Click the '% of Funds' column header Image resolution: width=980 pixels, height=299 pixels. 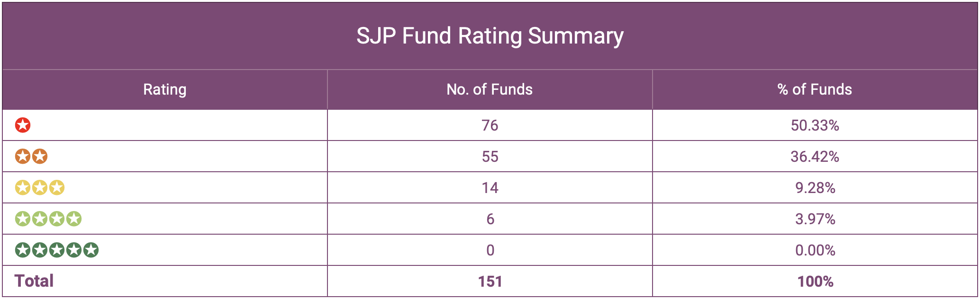coord(815,89)
